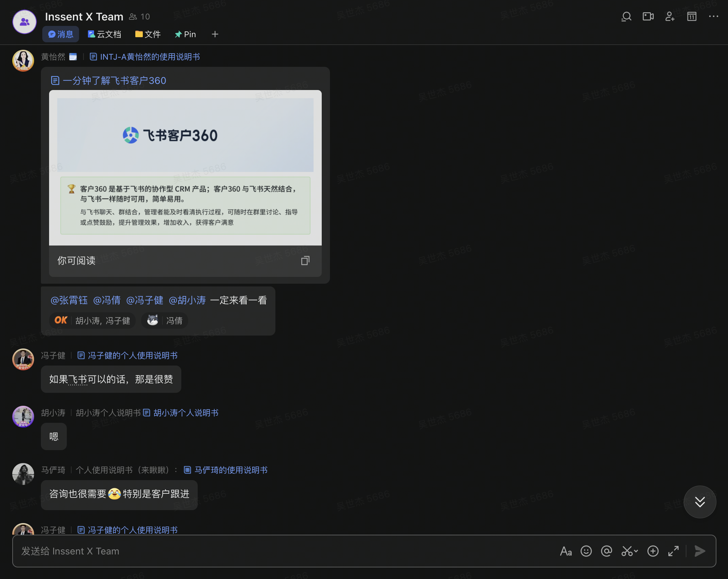The width and height of the screenshot is (728, 579).
Task: Start a video meeting
Action: click(648, 16)
